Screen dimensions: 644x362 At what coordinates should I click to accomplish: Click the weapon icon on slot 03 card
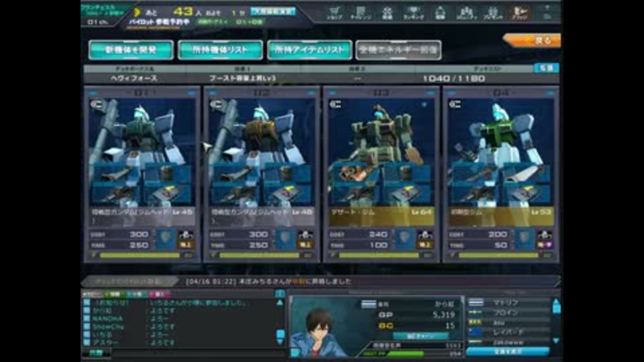click(x=356, y=174)
